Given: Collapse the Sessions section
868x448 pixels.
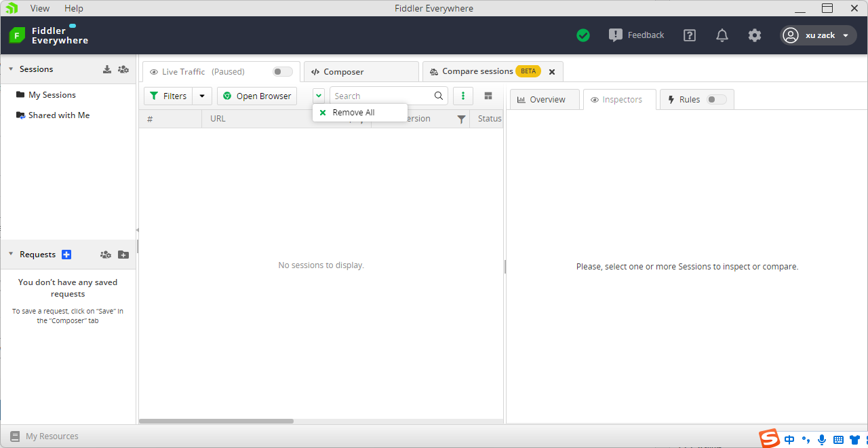Looking at the screenshot, I should tap(11, 69).
